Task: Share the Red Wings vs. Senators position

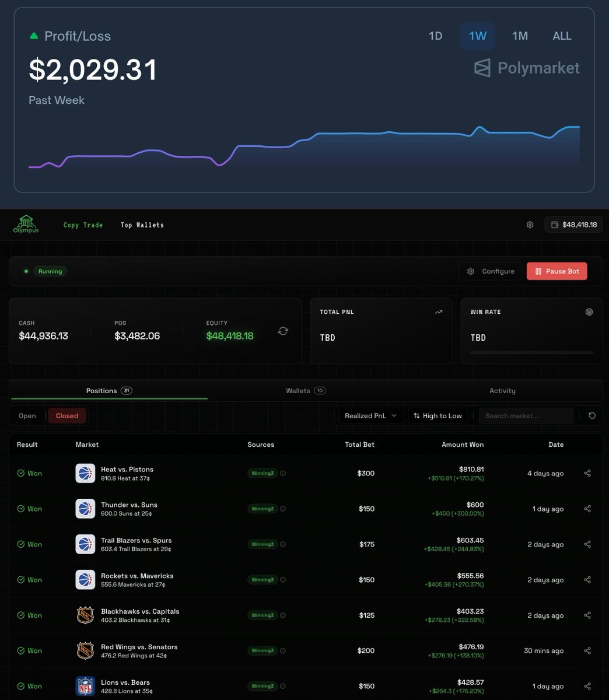Action: (587, 650)
